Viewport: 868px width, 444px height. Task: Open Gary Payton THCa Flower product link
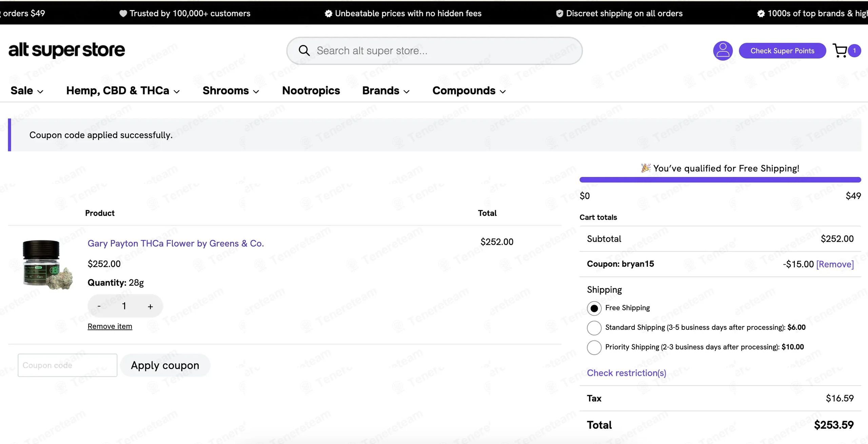[x=176, y=243]
